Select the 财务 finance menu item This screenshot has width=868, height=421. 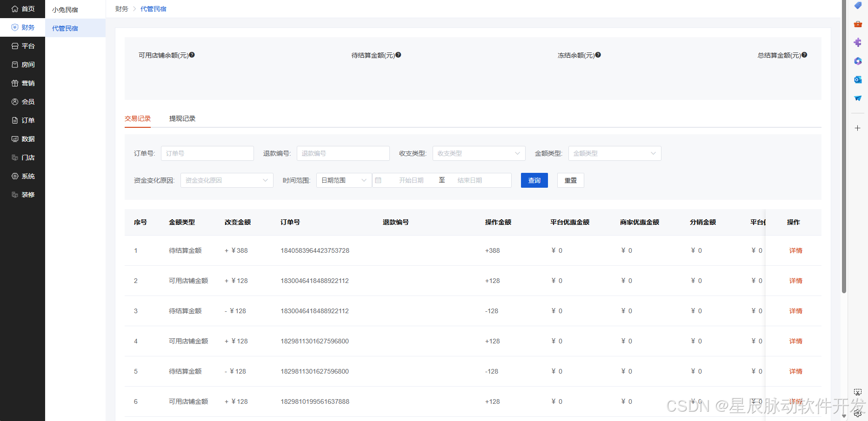pos(22,27)
